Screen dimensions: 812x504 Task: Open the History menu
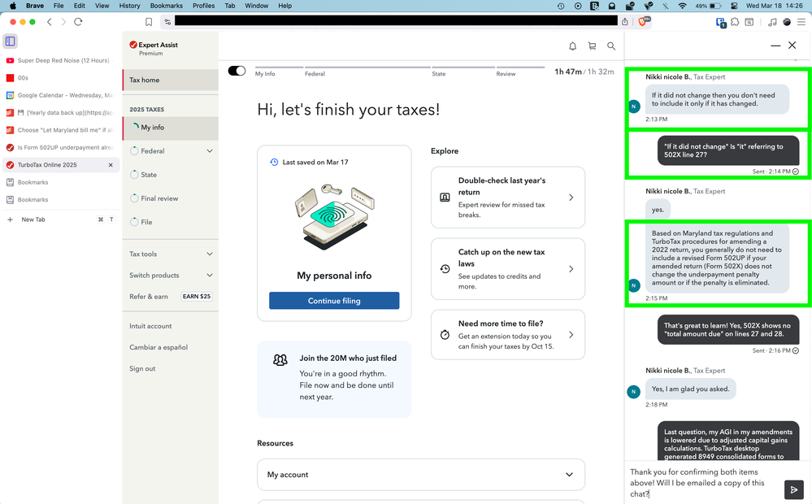click(129, 6)
